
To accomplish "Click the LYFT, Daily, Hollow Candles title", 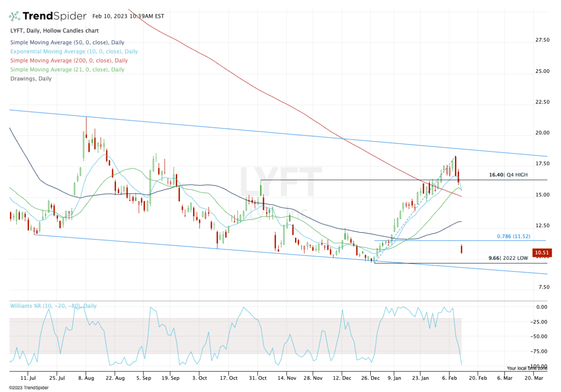I will pyautogui.click(x=54, y=31).
